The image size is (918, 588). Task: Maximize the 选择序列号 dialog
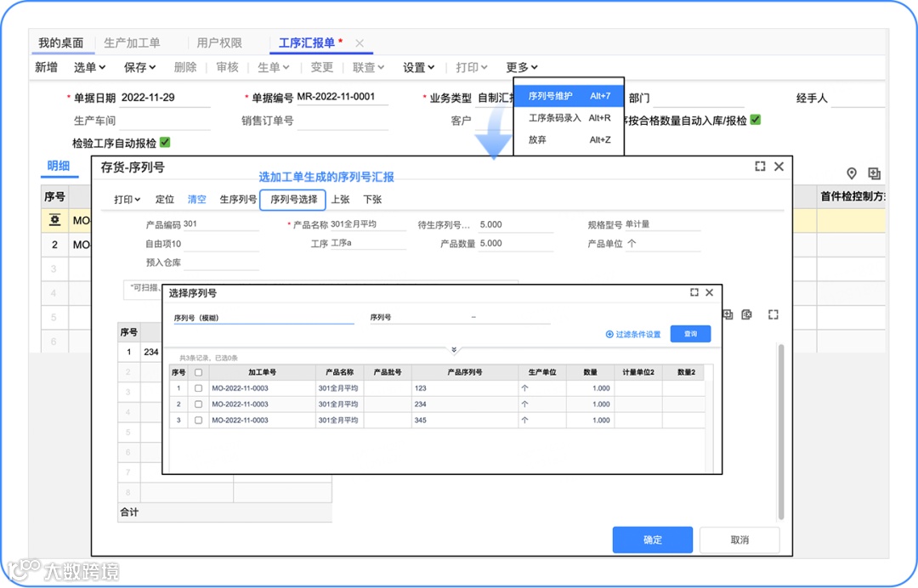click(694, 292)
